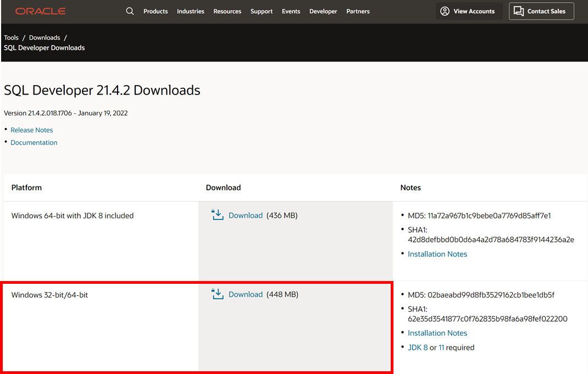
Task: Click the '(436 MB)' size text
Action: (282, 216)
